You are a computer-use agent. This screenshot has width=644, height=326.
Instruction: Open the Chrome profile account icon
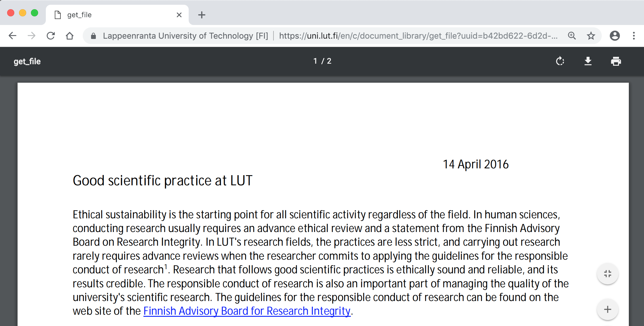click(615, 36)
